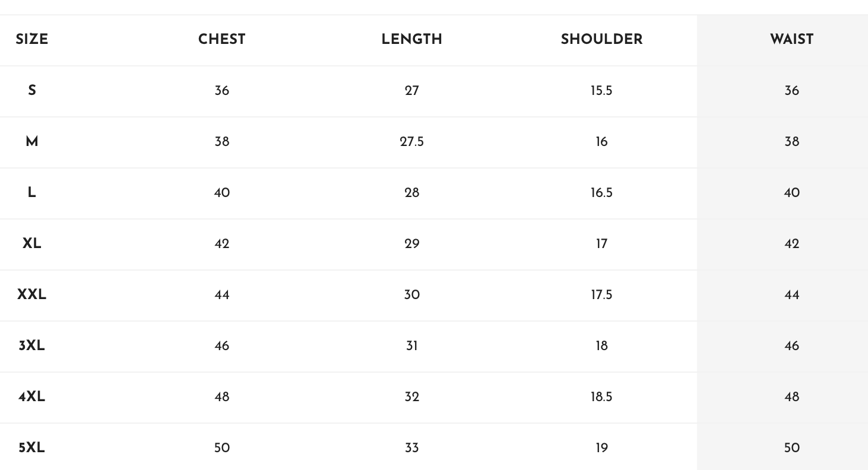
Task: Click the SIZE column header
Action: (x=32, y=40)
